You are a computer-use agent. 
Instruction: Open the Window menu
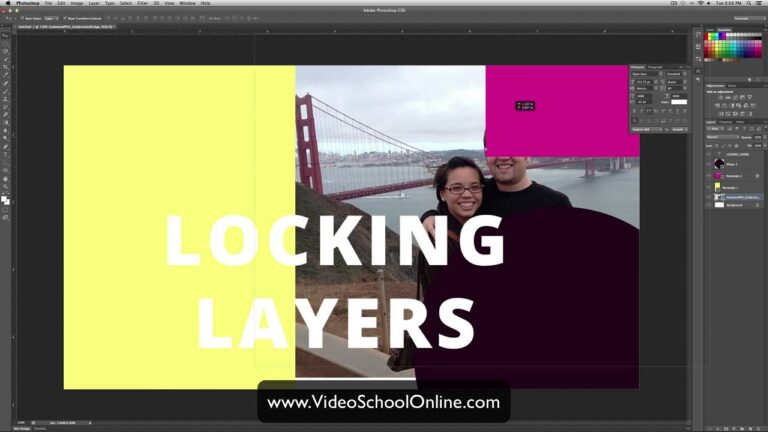(186, 3)
